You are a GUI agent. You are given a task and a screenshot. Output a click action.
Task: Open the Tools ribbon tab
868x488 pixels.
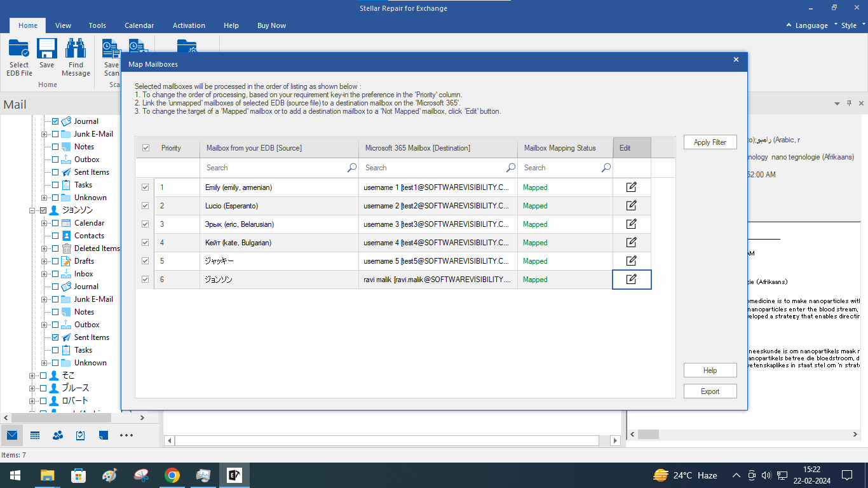pos(97,25)
